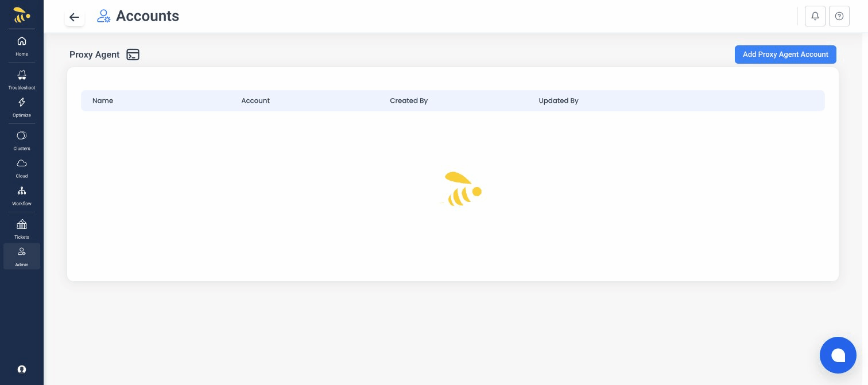The width and height of the screenshot is (868, 385).
Task: Open the chat widget bubble
Action: click(838, 355)
